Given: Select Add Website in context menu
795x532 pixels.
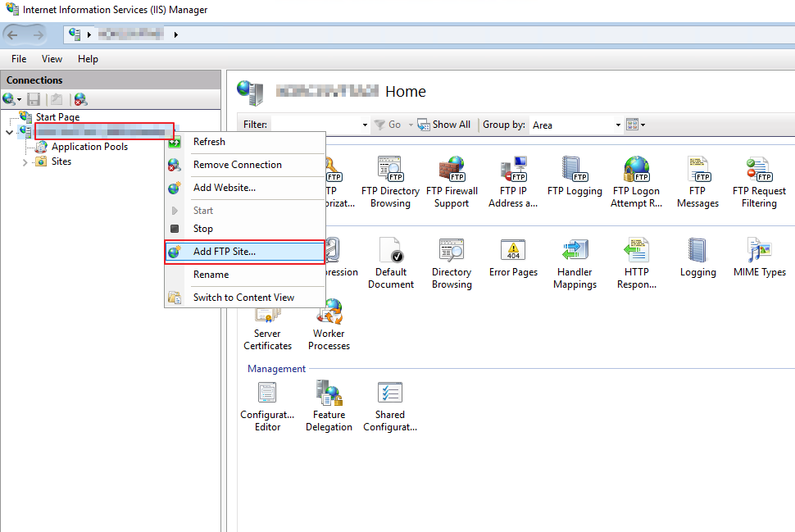Looking at the screenshot, I should (245, 188).
